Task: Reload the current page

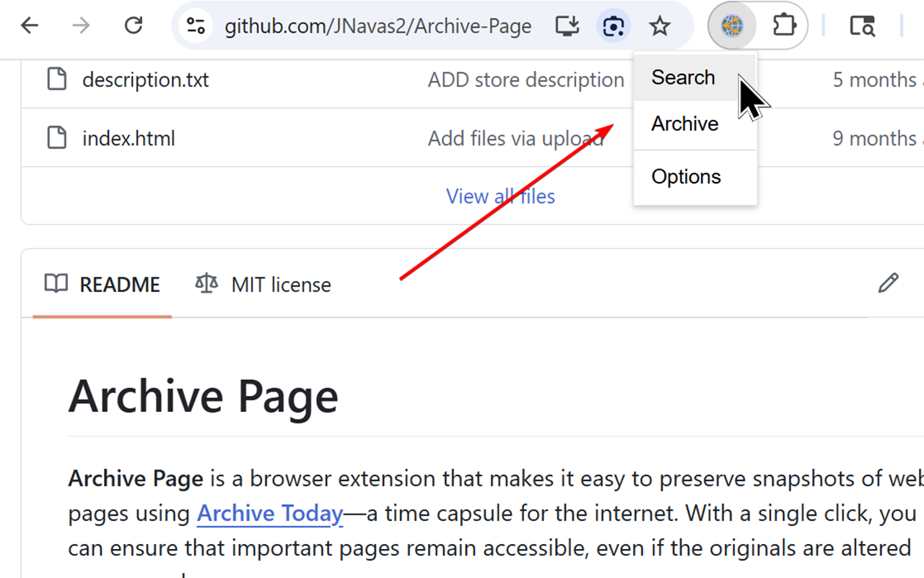Action: pos(134,27)
